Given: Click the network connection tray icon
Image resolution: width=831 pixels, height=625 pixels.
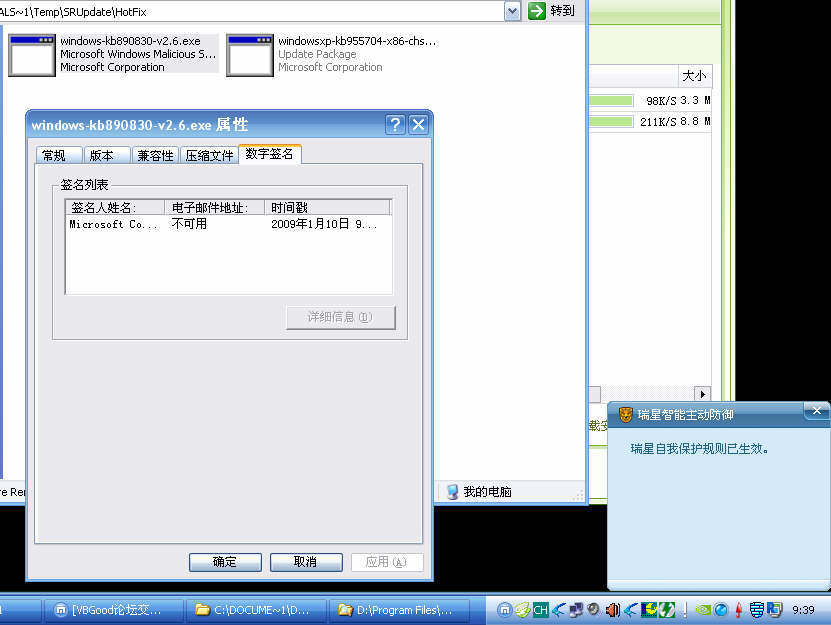Looking at the screenshot, I should tap(576, 610).
